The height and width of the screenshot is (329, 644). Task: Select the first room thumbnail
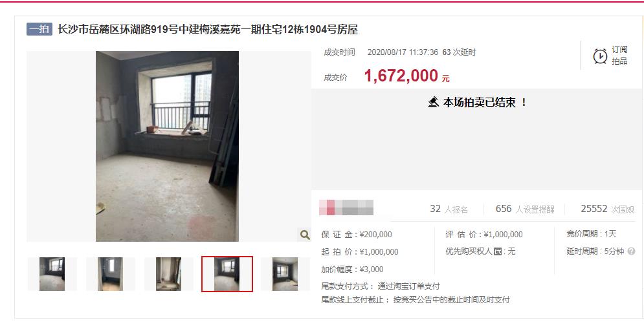52,274
